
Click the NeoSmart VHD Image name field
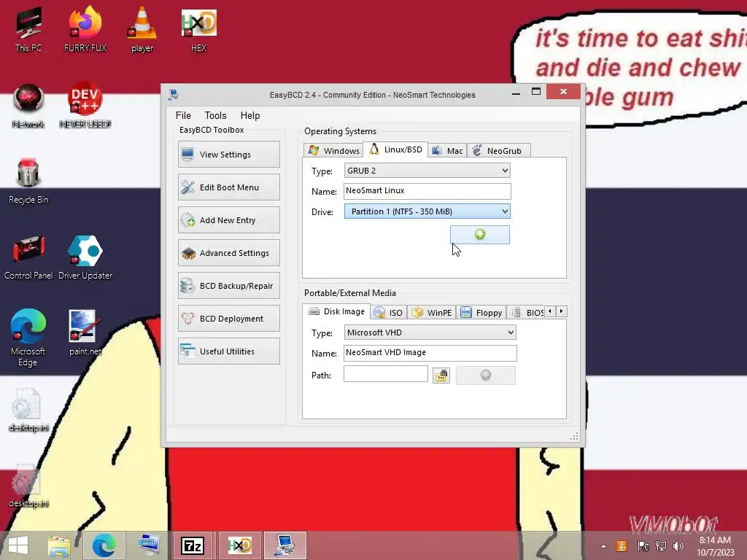430,353
